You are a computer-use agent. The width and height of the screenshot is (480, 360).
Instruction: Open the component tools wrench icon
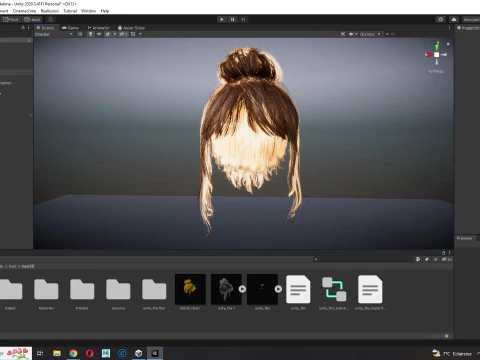pos(343,34)
